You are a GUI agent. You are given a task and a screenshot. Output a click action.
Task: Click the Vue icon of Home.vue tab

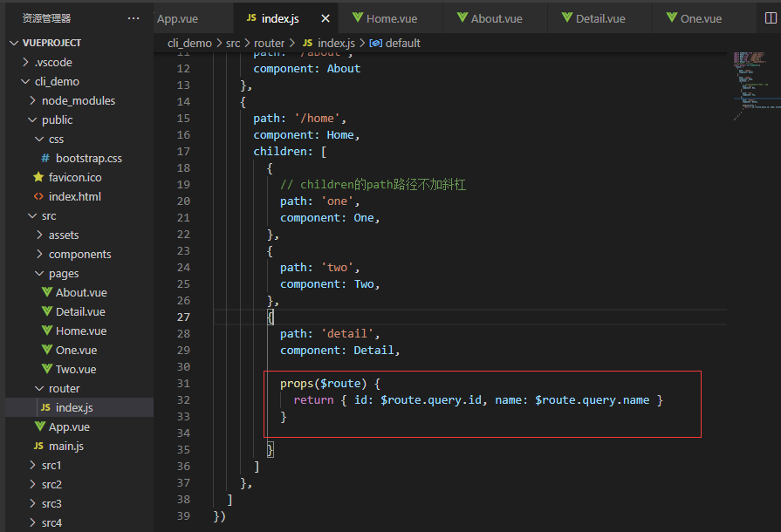click(358, 18)
